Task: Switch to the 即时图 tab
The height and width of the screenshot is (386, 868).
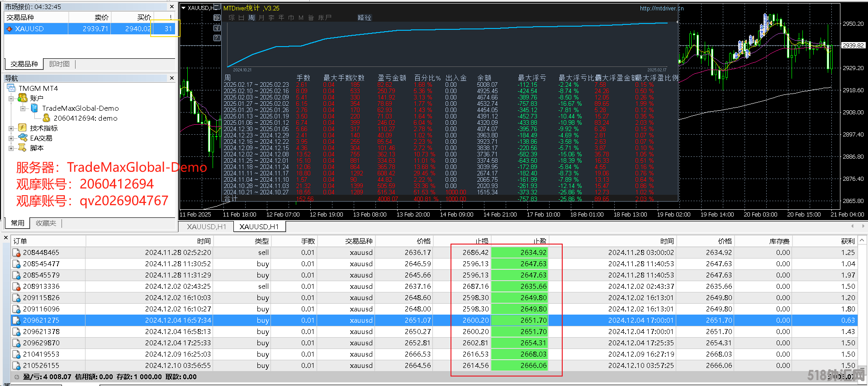Action: tap(59, 64)
